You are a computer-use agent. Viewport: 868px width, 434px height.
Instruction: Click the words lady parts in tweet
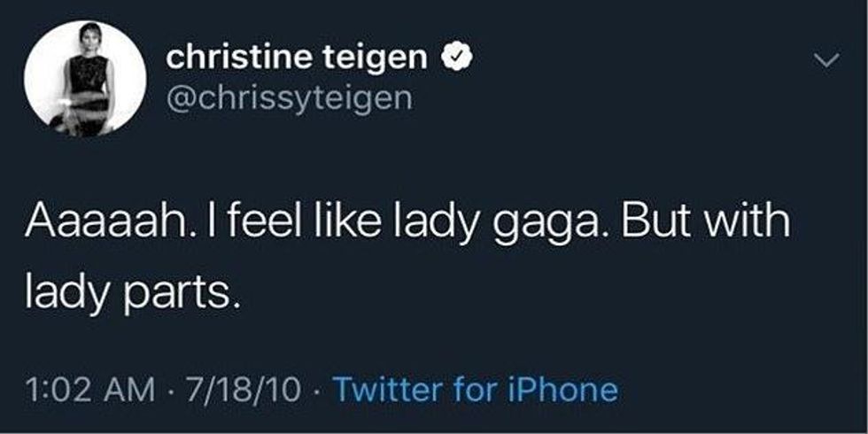[x=132, y=292]
